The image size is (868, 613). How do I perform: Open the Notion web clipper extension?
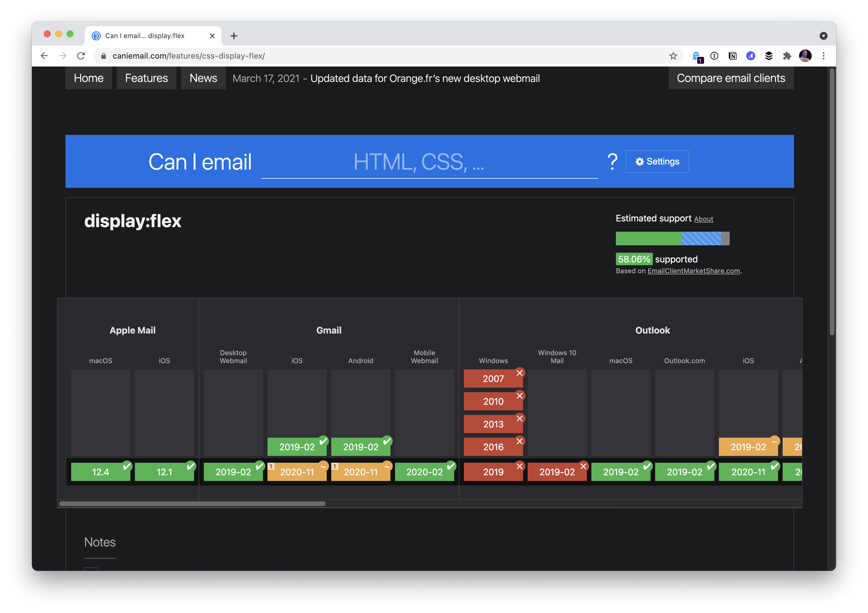732,56
